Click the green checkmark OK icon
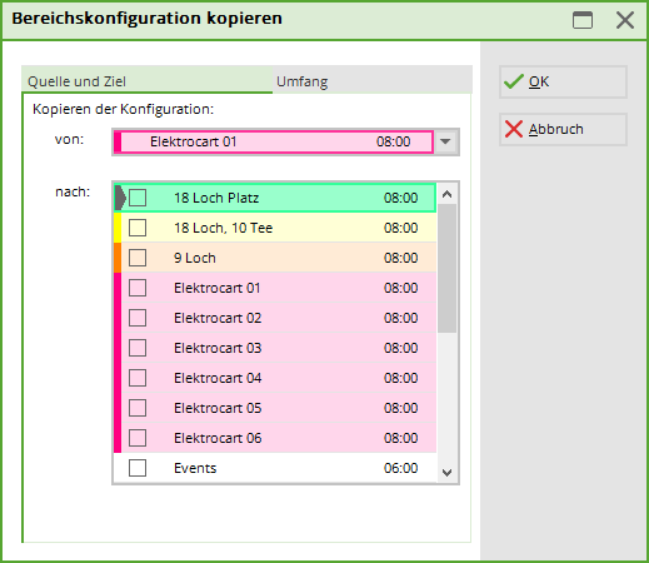Viewport: 649px width, 563px height. pos(514,82)
